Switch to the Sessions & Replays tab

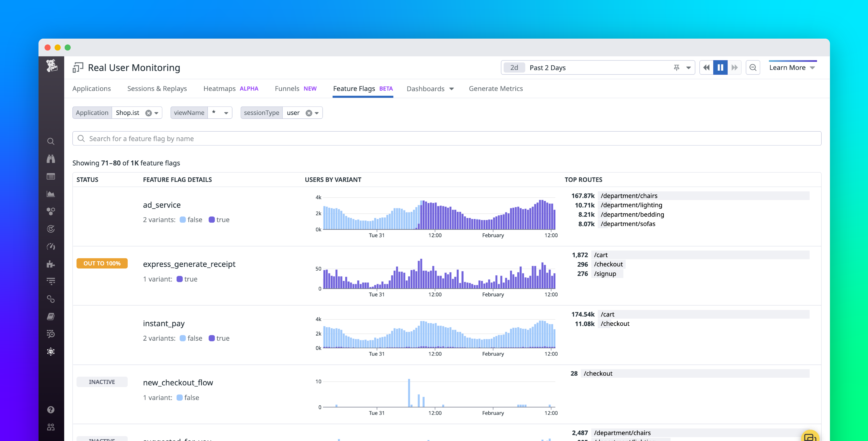point(157,88)
